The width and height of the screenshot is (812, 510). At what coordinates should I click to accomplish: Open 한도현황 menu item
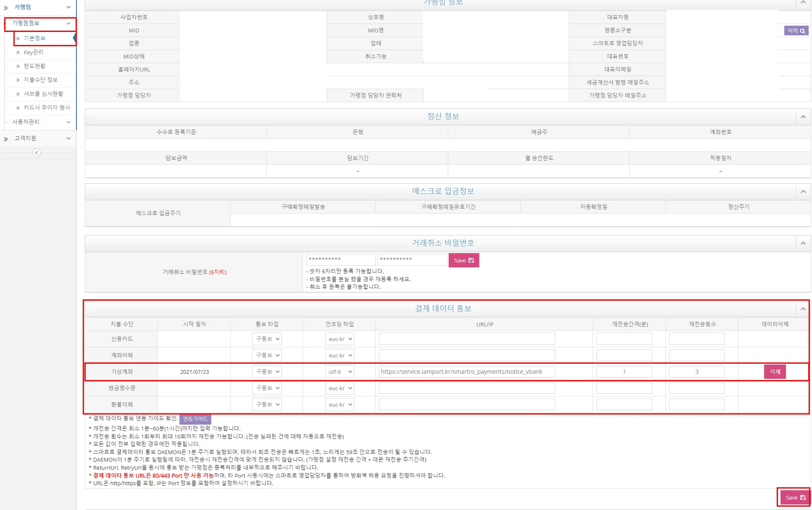(x=34, y=66)
